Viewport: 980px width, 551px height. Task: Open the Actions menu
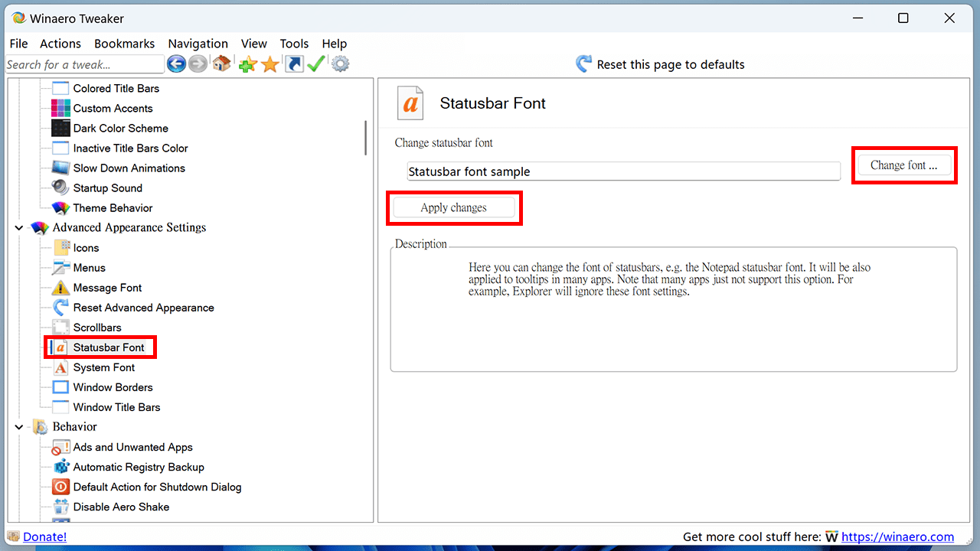(60, 44)
